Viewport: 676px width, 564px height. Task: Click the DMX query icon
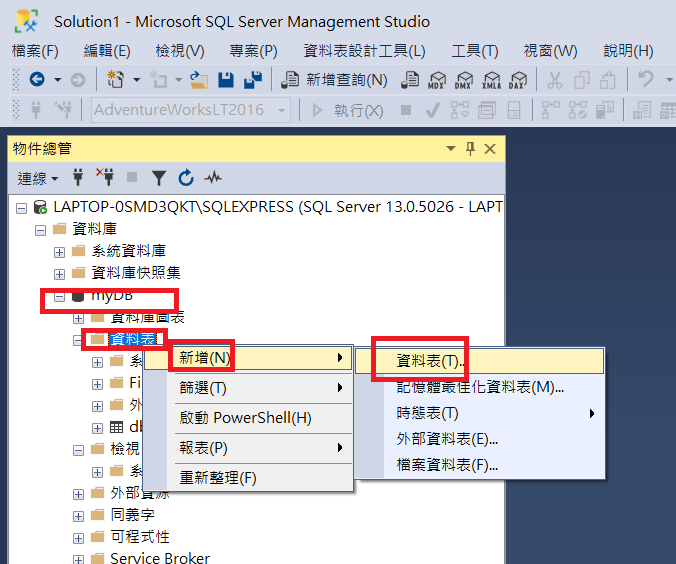pos(464,80)
